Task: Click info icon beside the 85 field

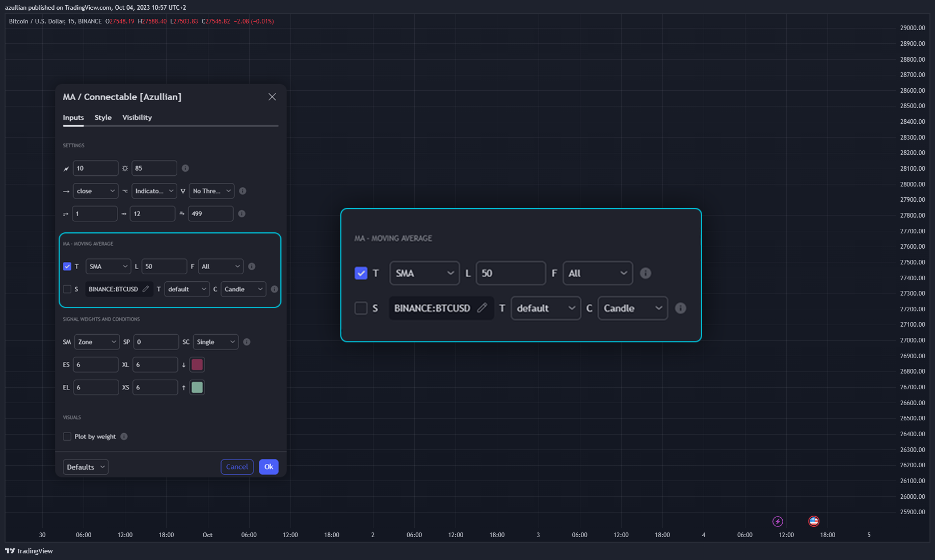Action: pos(185,168)
